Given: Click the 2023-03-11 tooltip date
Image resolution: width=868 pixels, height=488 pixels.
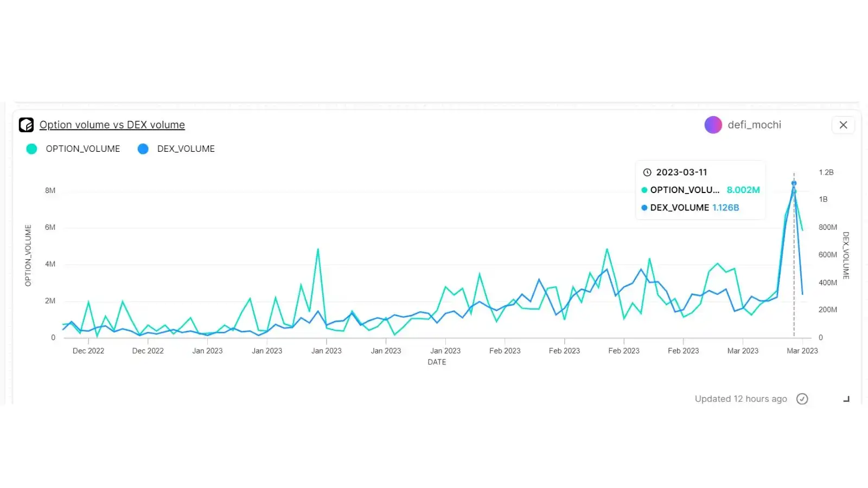Looking at the screenshot, I should (681, 172).
